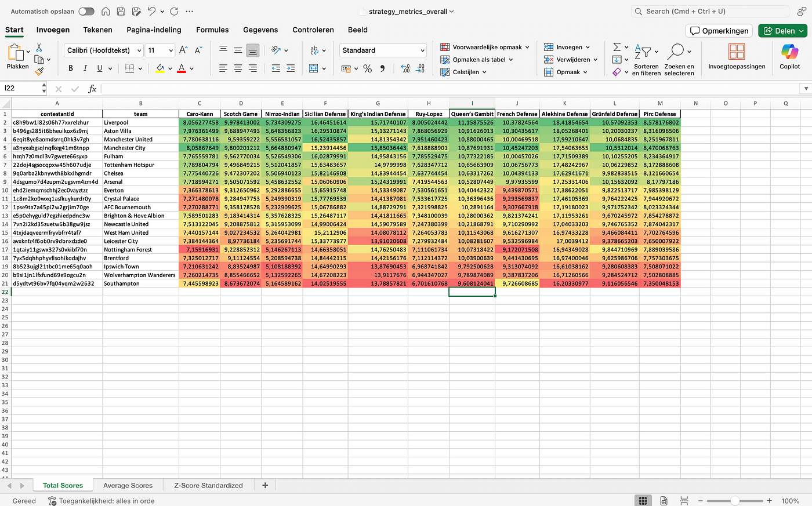Switch to Z-Score Standardized sheet tab
The image size is (812, 506).
point(208,485)
